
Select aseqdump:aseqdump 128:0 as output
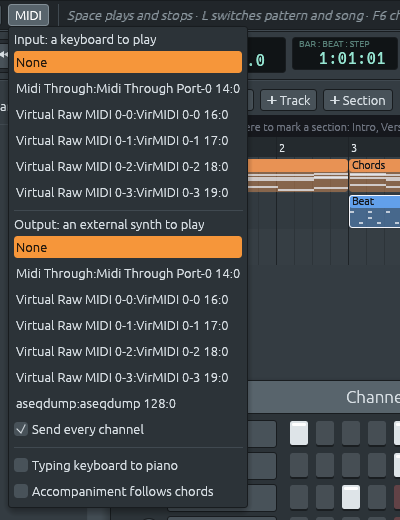tap(128, 404)
